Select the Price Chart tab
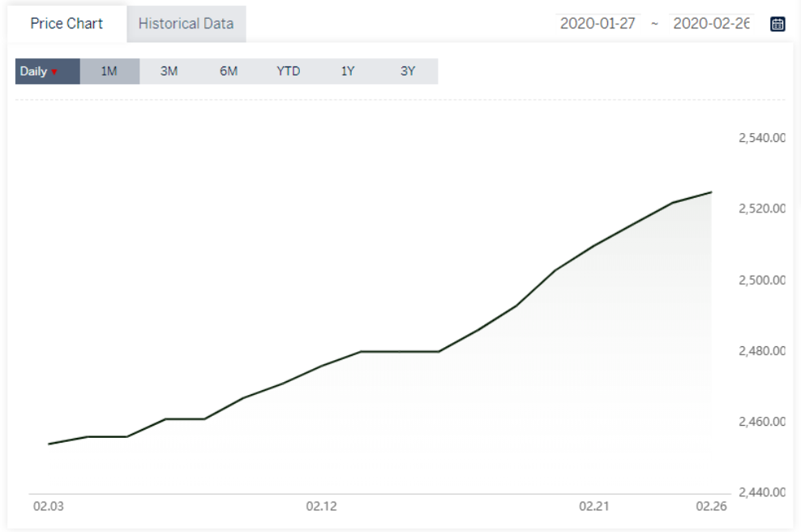Viewport: 801px width, 532px height. click(66, 24)
